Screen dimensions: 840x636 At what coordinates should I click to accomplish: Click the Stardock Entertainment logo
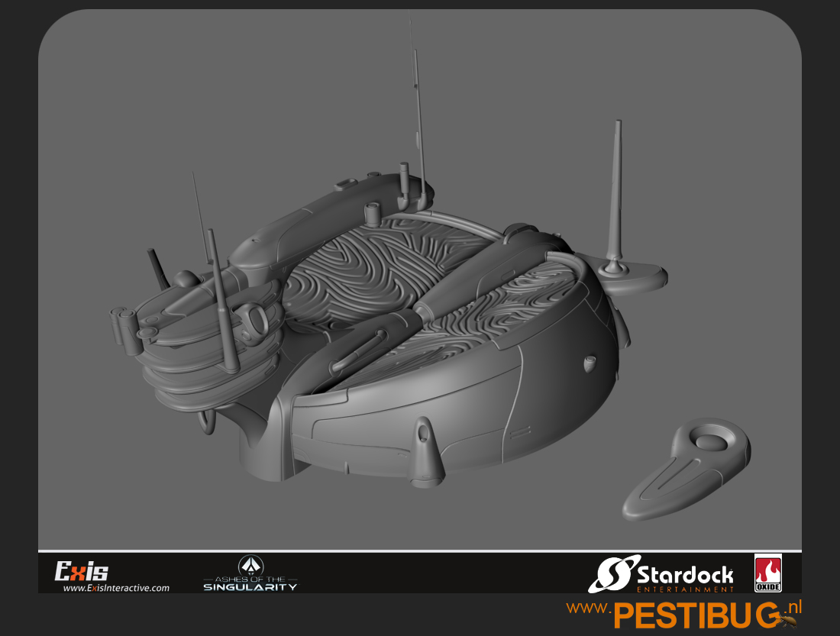tap(661, 574)
